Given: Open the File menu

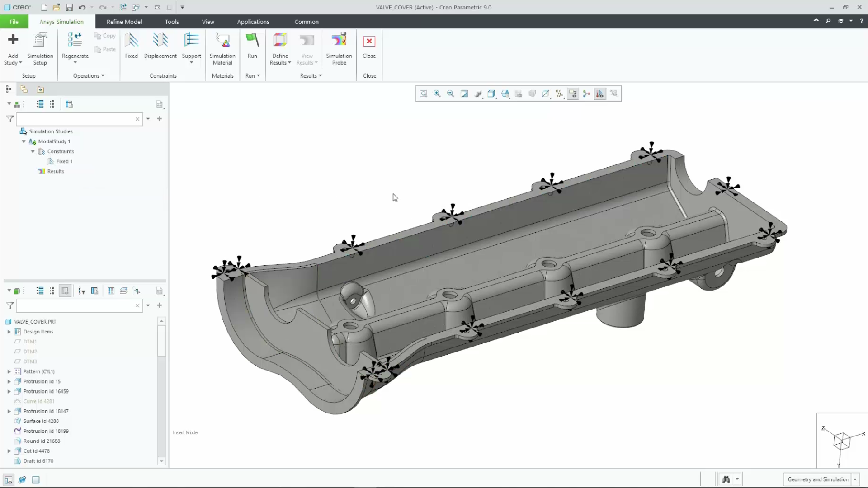Looking at the screenshot, I should 14,22.
